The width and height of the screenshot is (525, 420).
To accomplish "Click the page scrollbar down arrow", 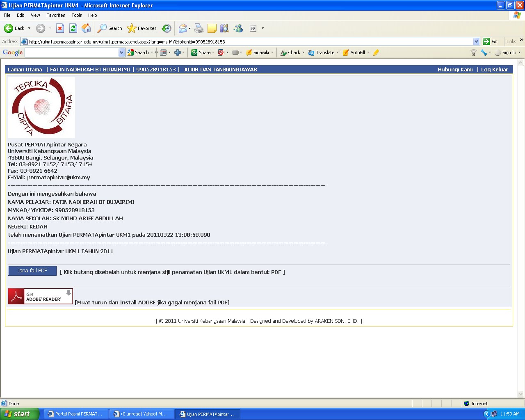I will pos(521,395).
